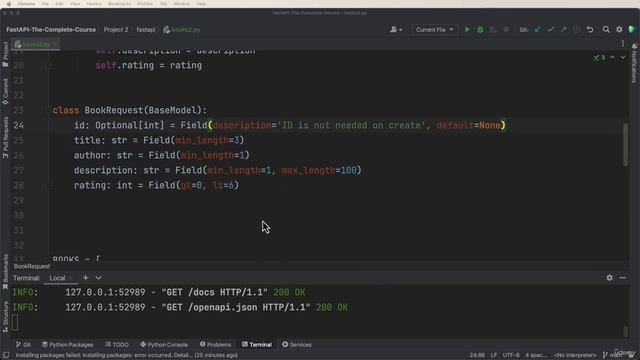The height and width of the screenshot is (360, 640).
Task: Change 4 spaces indent setting
Action: pos(536,355)
